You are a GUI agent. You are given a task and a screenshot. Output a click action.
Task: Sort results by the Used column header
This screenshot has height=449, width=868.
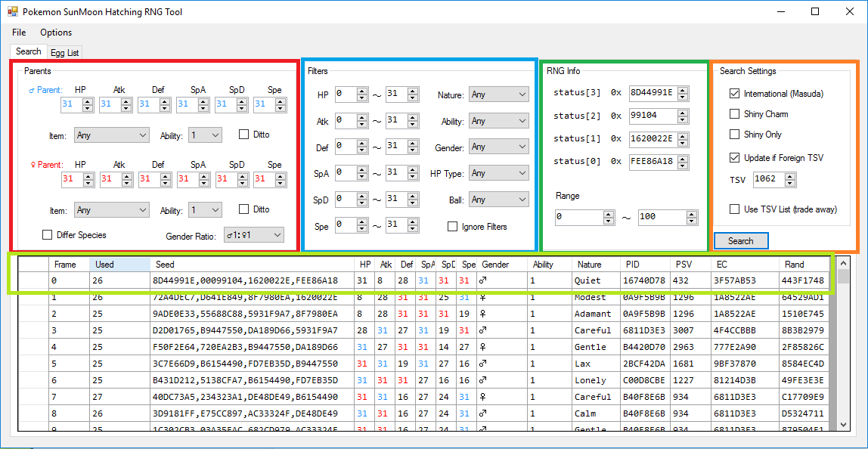(x=119, y=265)
